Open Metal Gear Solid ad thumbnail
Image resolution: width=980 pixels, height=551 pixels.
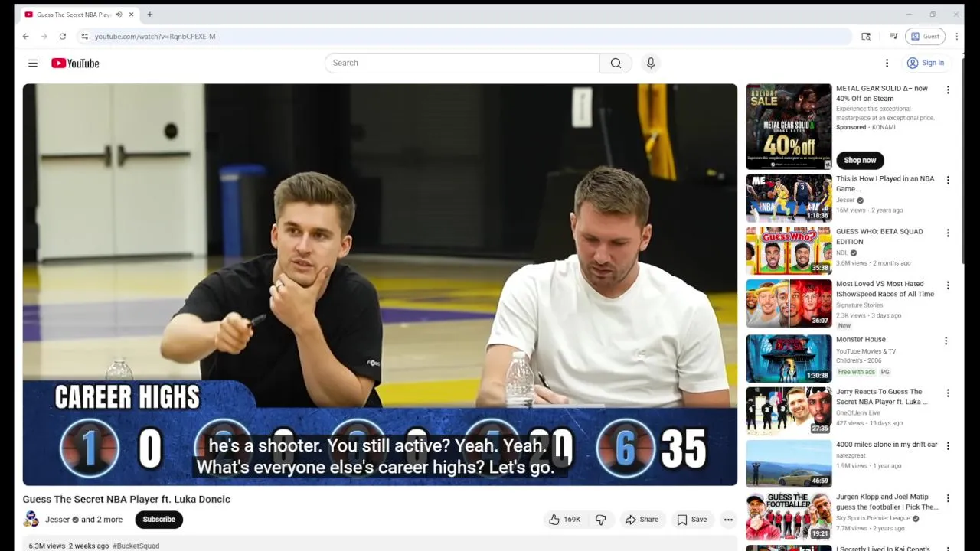coord(789,126)
